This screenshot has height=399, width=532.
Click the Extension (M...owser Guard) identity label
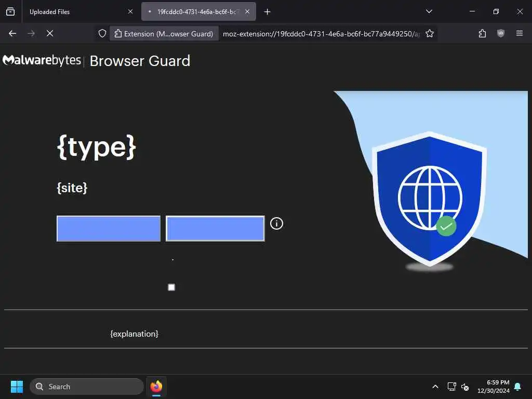click(164, 34)
